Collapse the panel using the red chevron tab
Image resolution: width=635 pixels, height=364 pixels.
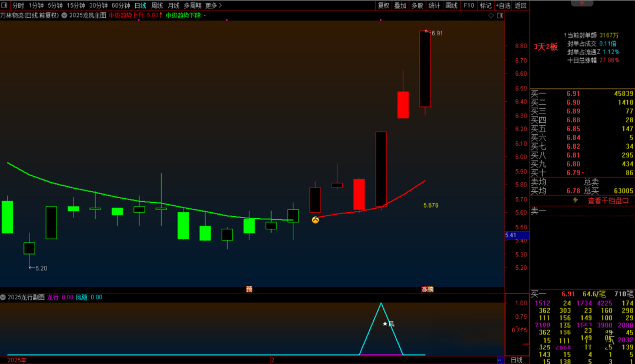(x=582, y=3)
